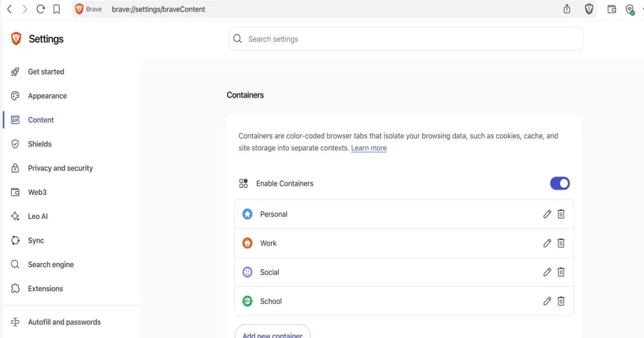The image size is (644, 338).
Task: Click the Social container smiley icon
Action: [x=247, y=272]
